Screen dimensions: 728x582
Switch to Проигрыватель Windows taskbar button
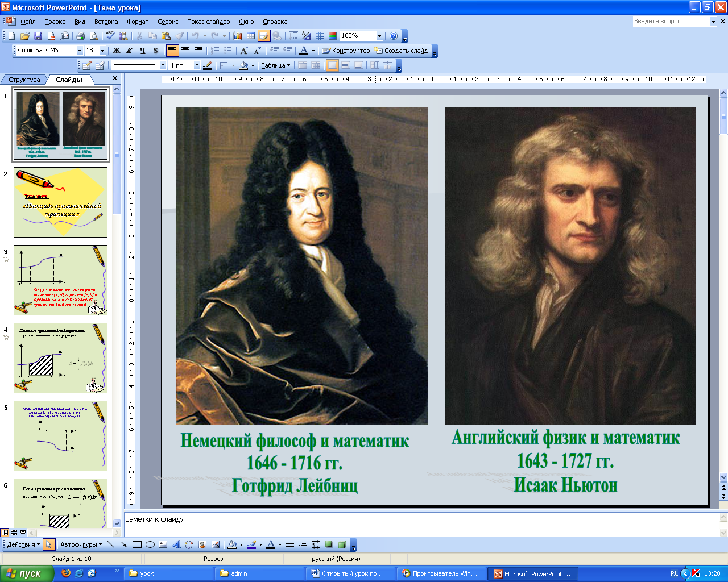[441, 573]
